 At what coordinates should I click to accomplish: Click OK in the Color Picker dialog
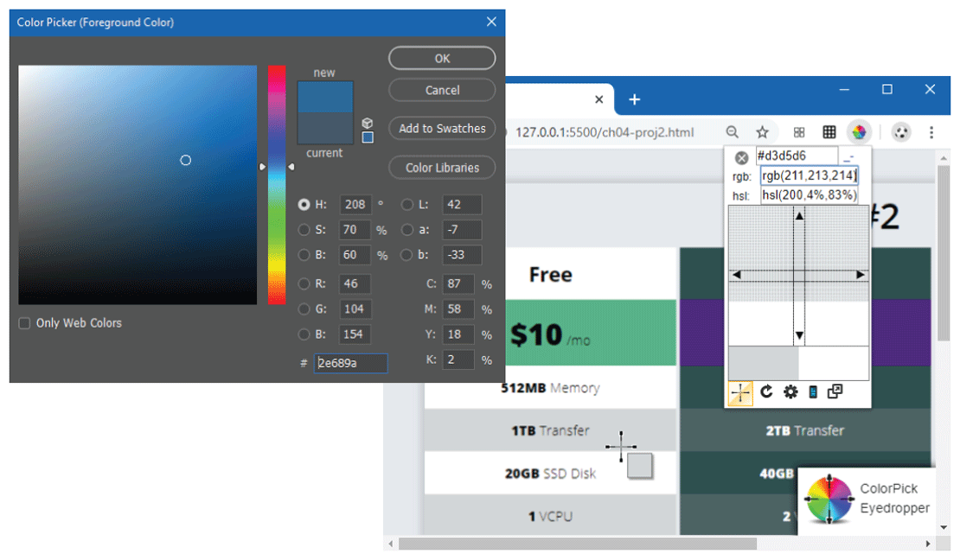(x=442, y=59)
